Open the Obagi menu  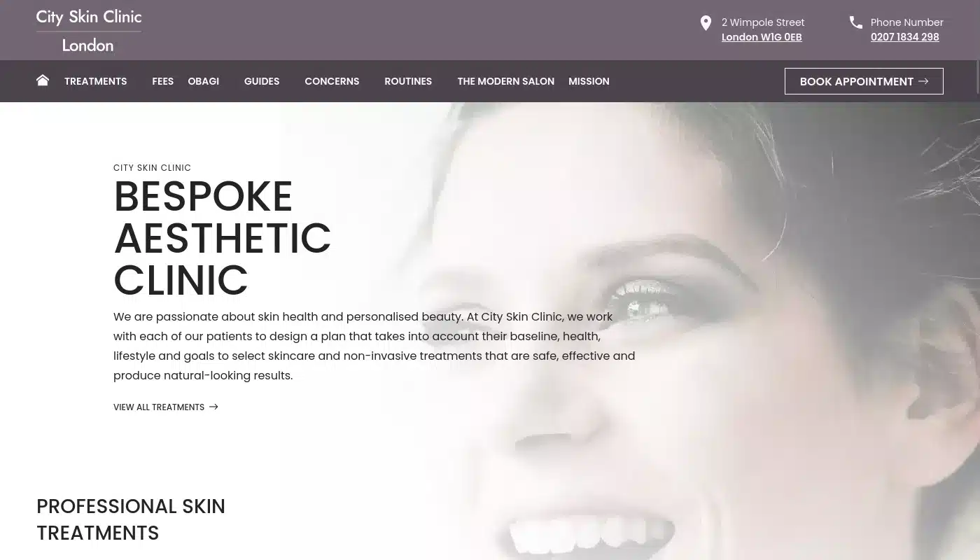point(203,81)
